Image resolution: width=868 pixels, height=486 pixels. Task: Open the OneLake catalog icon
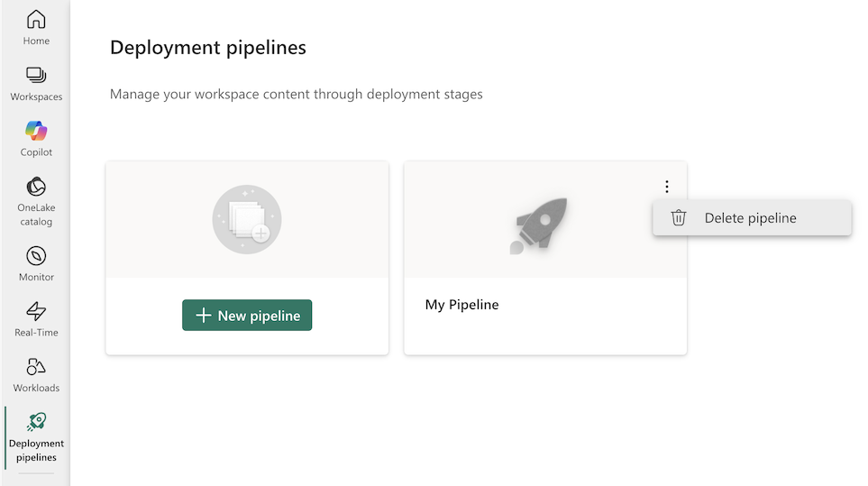(36, 187)
